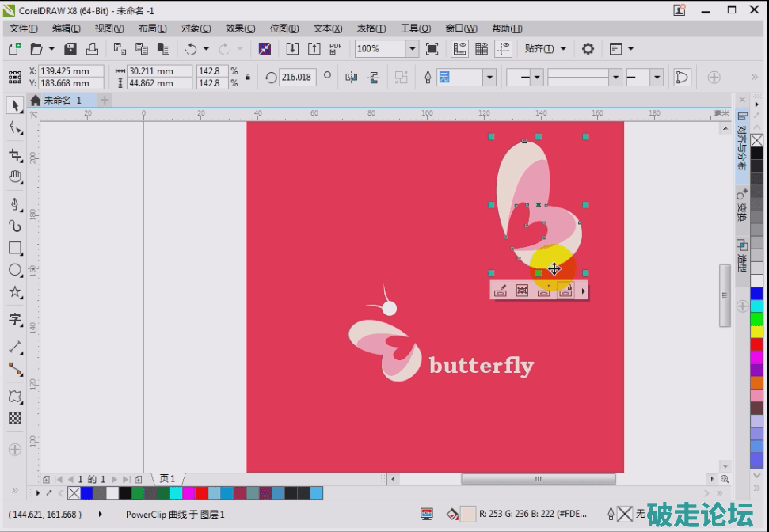Expand the 贴齐 snap-to dropdown
The height and width of the screenshot is (532, 769).
546,49
